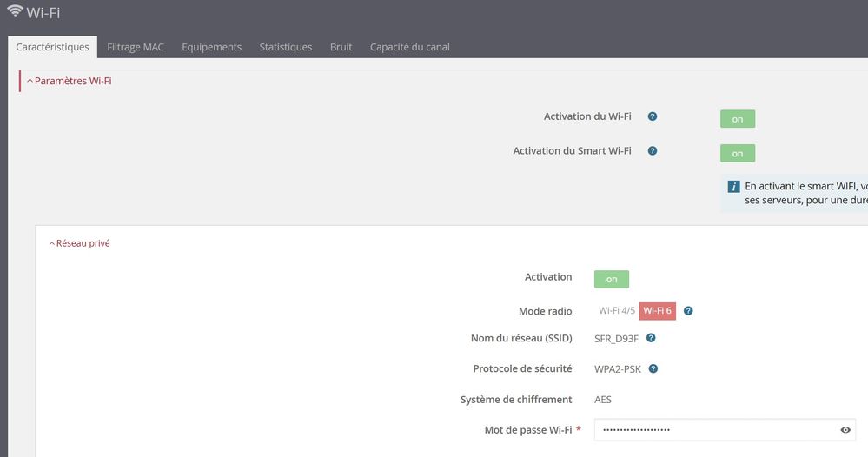This screenshot has height=457, width=868.
Task: Select Wi-Fi 6 radio mode
Action: (x=657, y=311)
